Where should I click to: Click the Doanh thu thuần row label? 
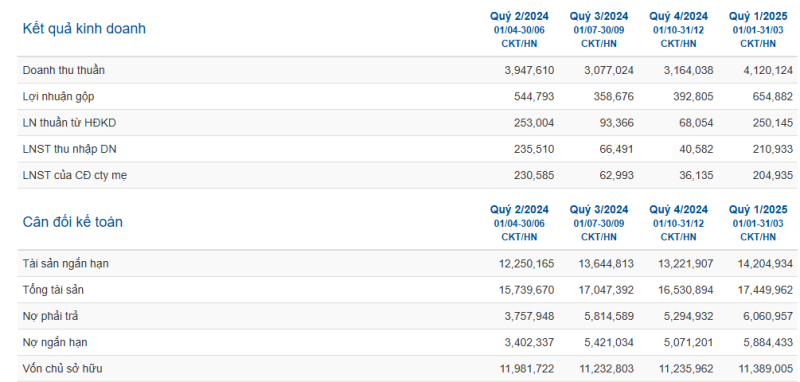click(x=64, y=70)
